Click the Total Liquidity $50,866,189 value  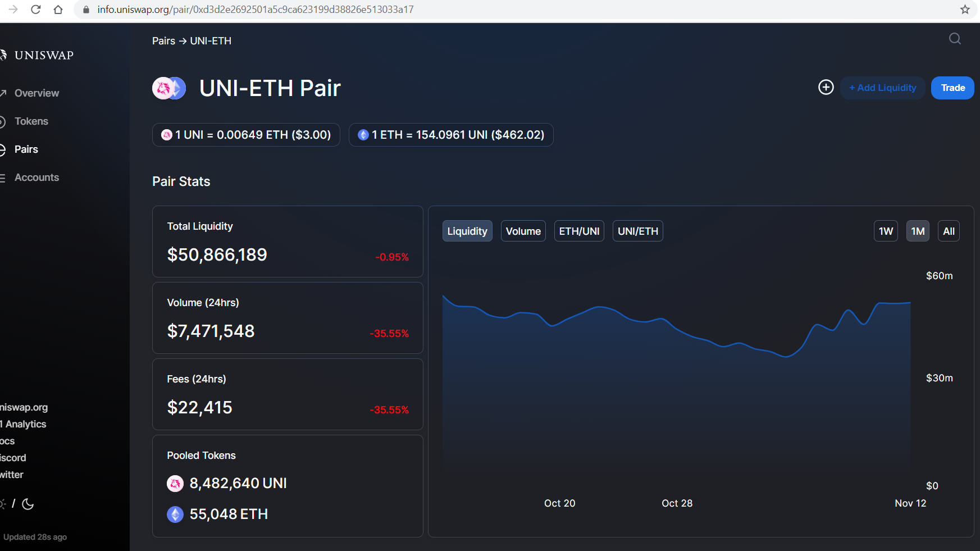pyautogui.click(x=217, y=254)
